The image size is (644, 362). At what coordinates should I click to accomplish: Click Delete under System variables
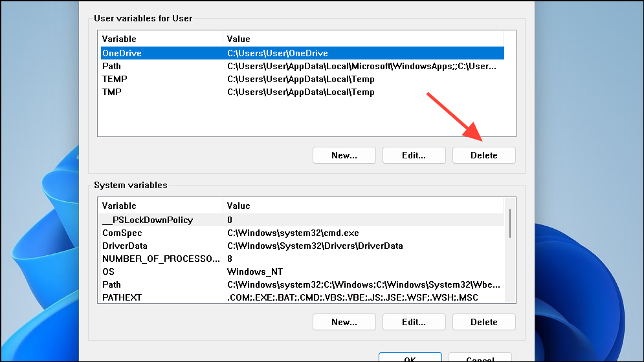[x=484, y=322]
